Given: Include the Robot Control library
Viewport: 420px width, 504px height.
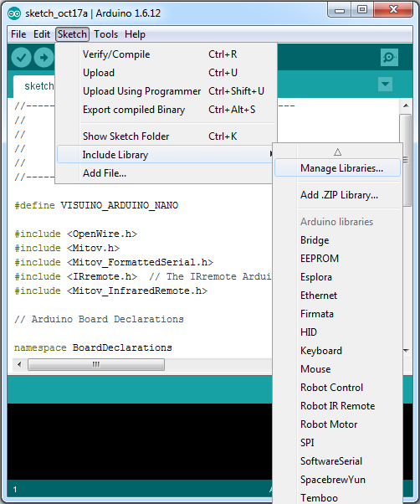Looking at the screenshot, I should [337, 388].
